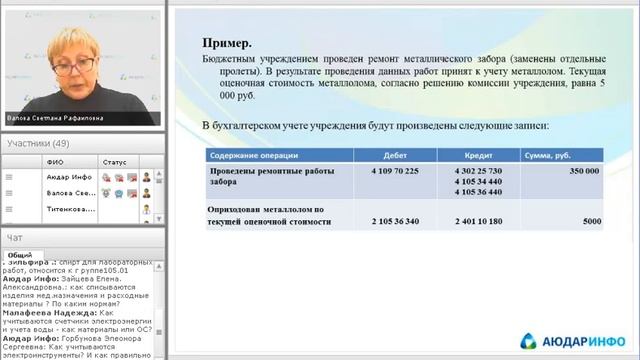Click debit cell 2 105 36 340
640x360 pixels.
coord(395,221)
